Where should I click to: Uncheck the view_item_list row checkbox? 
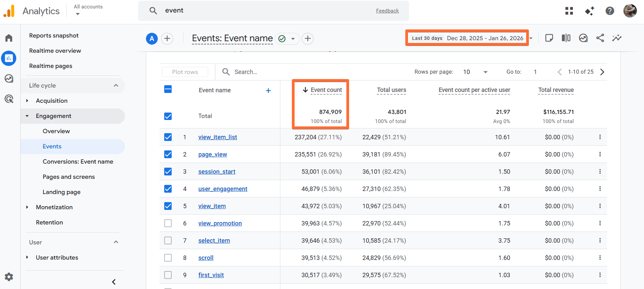click(168, 137)
